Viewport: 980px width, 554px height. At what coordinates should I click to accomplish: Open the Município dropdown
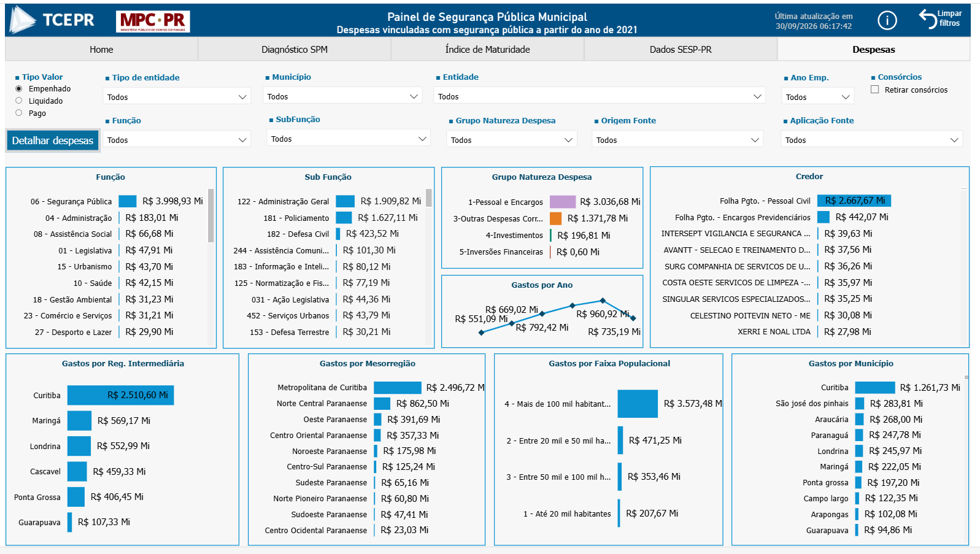coord(342,96)
